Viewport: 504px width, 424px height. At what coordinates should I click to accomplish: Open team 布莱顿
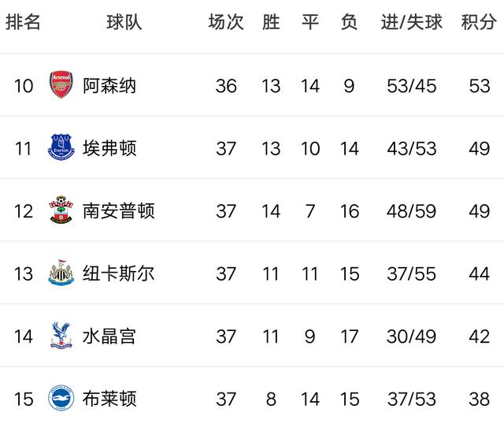coord(109,399)
